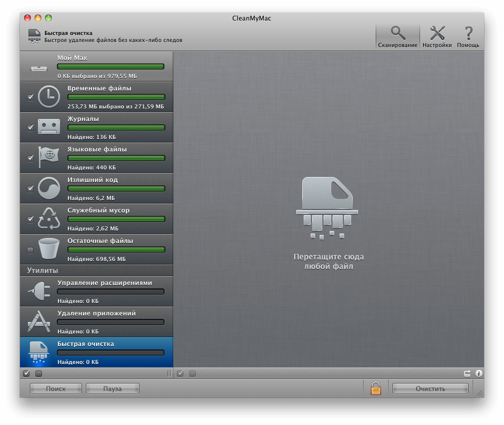Uncheck the Временные файлы checkbox
504x425 pixels.
point(30,97)
